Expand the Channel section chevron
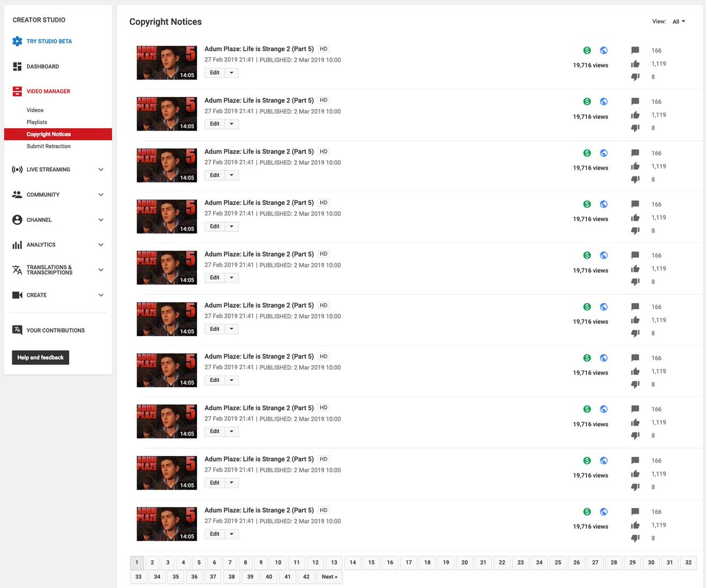This screenshot has width=706, height=588. pos(101,220)
